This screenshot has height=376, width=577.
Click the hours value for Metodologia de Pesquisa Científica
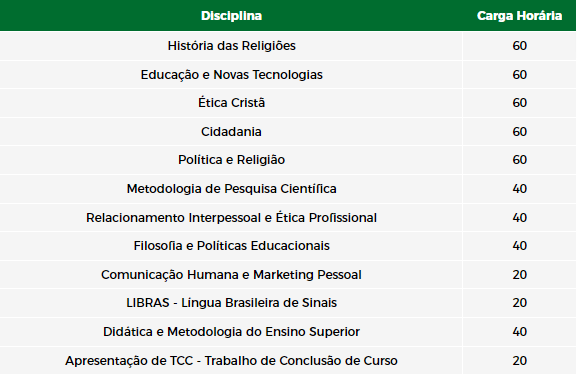pos(520,189)
